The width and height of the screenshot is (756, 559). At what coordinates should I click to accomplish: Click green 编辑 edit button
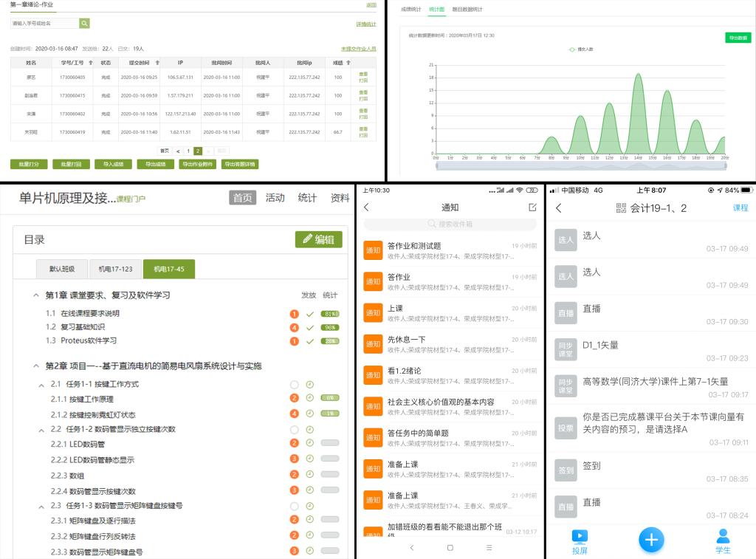pos(318,239)
